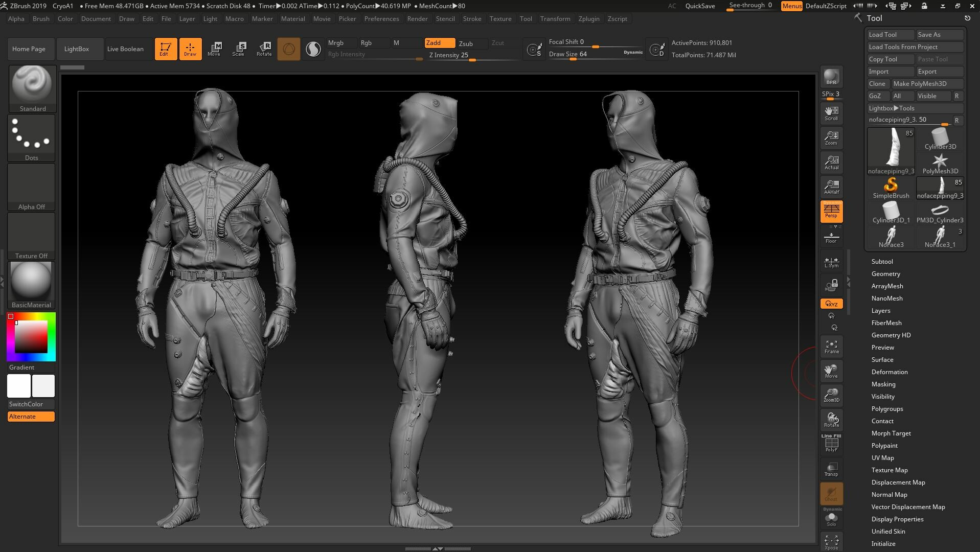Screen dimensions: 980x552
Task: Expand the Polypaint section
Action: (x=885, y=446)
